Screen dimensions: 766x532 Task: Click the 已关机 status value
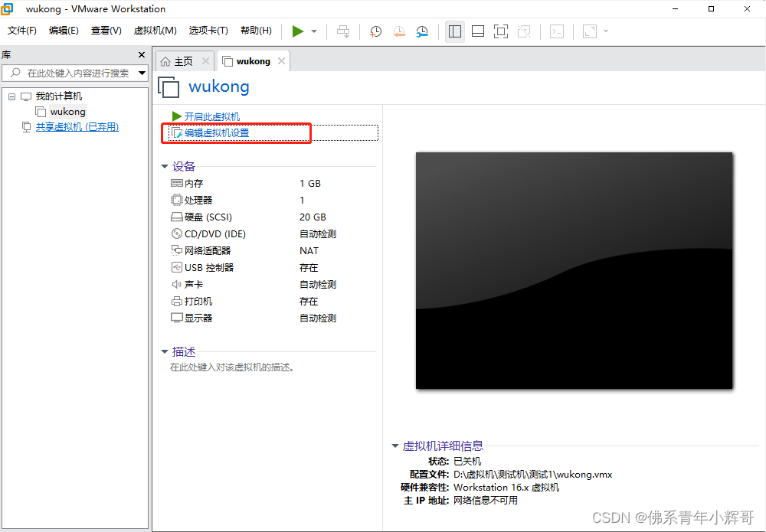pos(467,462)
